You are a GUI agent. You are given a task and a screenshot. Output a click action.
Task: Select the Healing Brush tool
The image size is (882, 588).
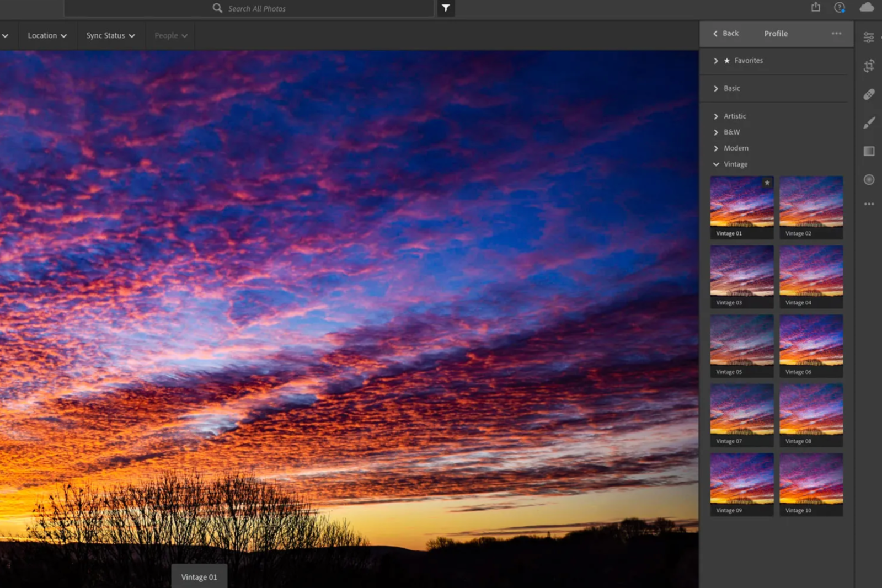869,94
